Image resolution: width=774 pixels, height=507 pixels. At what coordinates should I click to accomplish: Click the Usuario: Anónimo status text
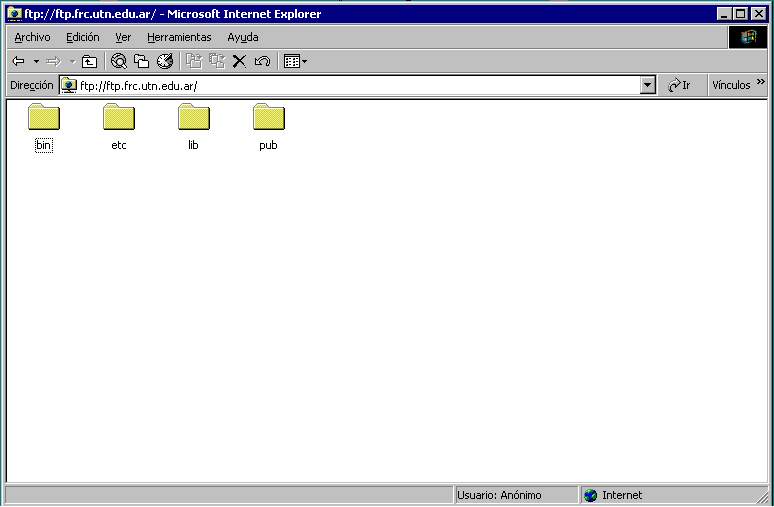(x=499, y=495)
